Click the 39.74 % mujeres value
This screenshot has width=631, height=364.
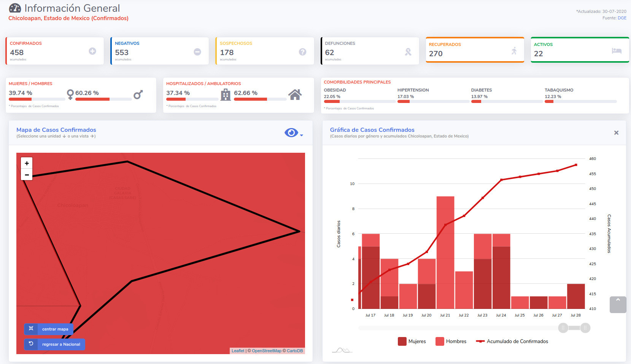point(21,93)
